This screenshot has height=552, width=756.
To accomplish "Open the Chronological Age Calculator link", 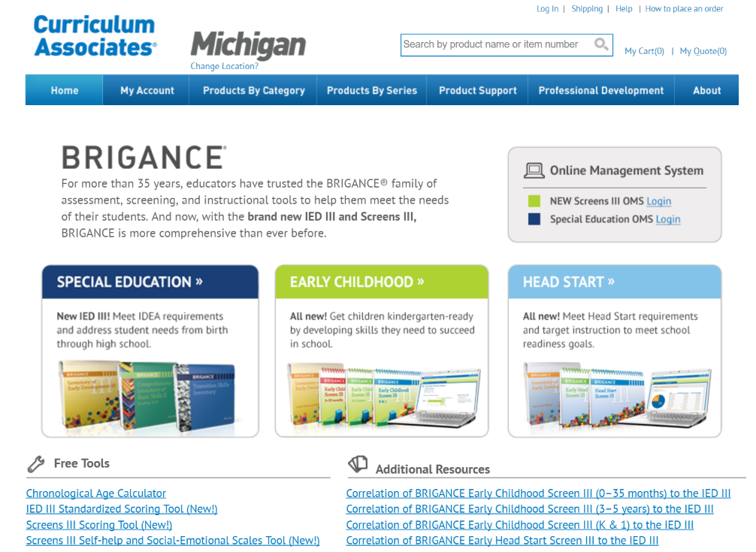I will 96,493.
